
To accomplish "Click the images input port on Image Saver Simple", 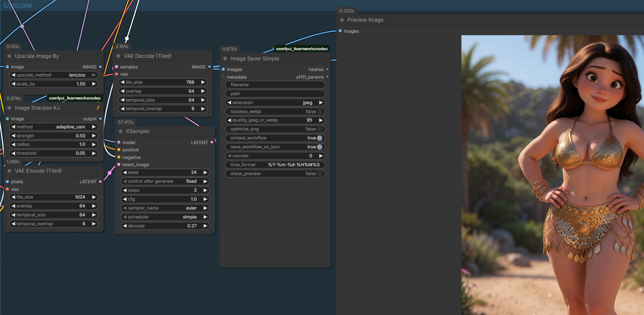I will pyautogui.click(x=223, y=69).
